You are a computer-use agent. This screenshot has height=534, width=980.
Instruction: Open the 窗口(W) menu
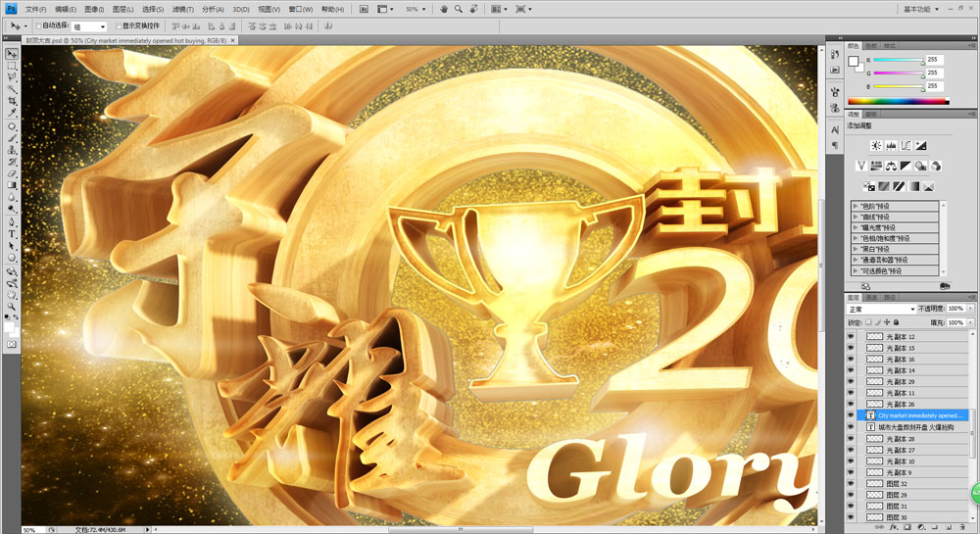click(x=301, y=10)
